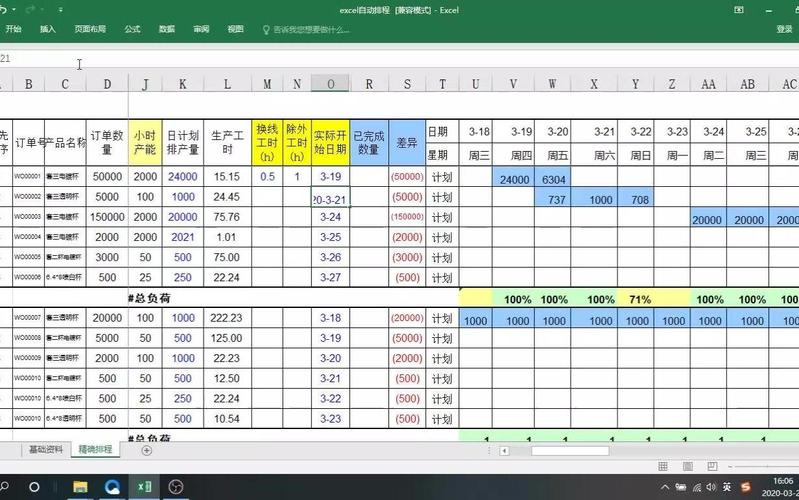Switch to Normal view in status bar
The height and width of the screenshot is (500, 799).
(x=663, y=466)
